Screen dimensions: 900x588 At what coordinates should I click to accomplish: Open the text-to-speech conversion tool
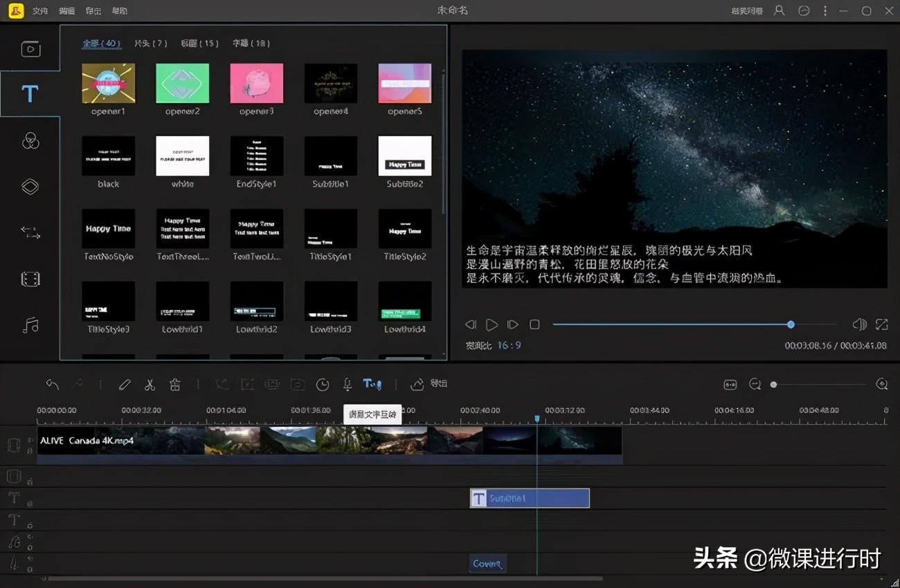point(372,384)
